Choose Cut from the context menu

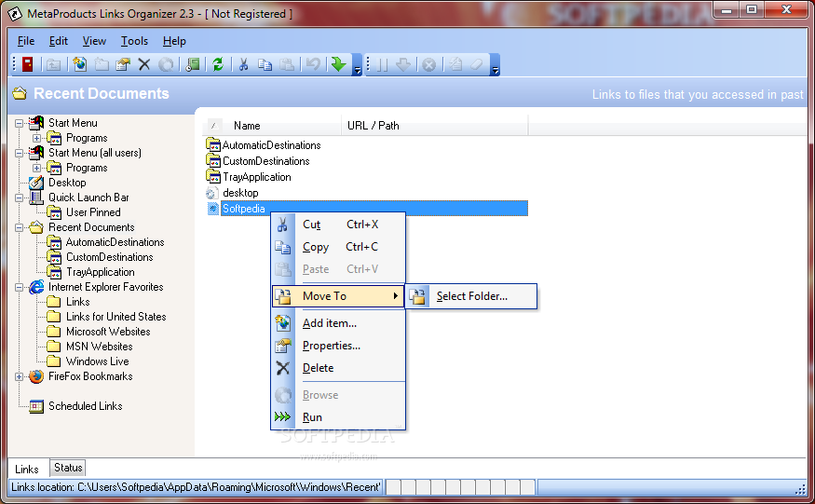(338, 225)
